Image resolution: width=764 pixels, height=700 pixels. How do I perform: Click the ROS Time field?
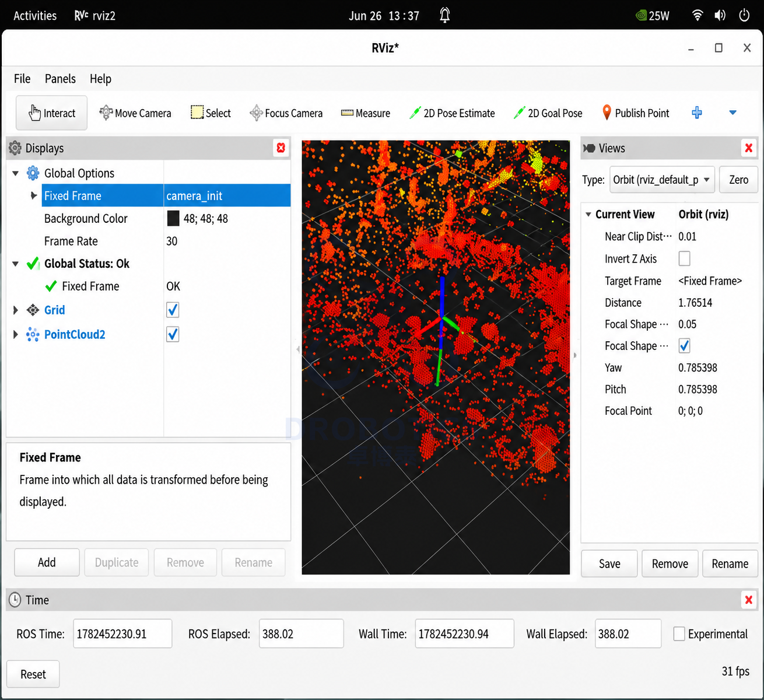coord(122,633)
